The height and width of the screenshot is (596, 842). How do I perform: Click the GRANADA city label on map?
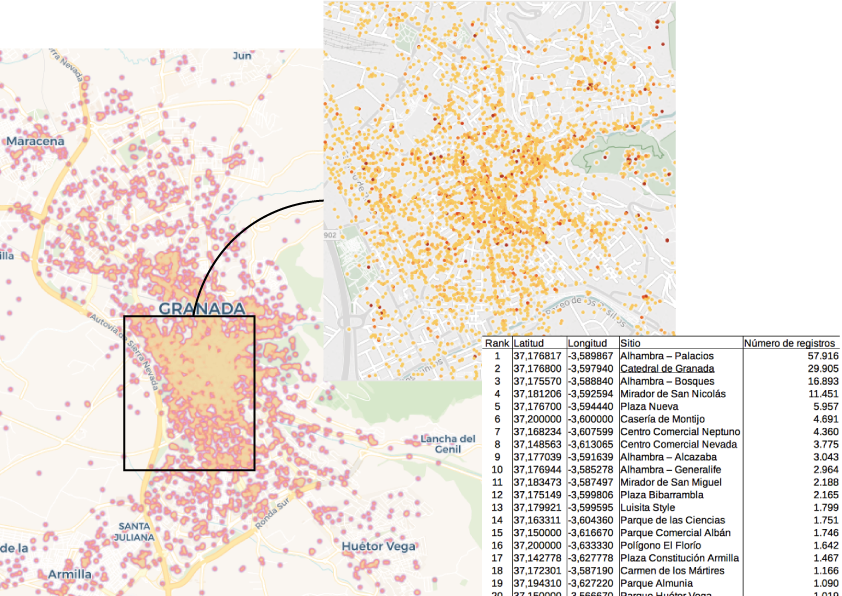(x=201, y=308)
